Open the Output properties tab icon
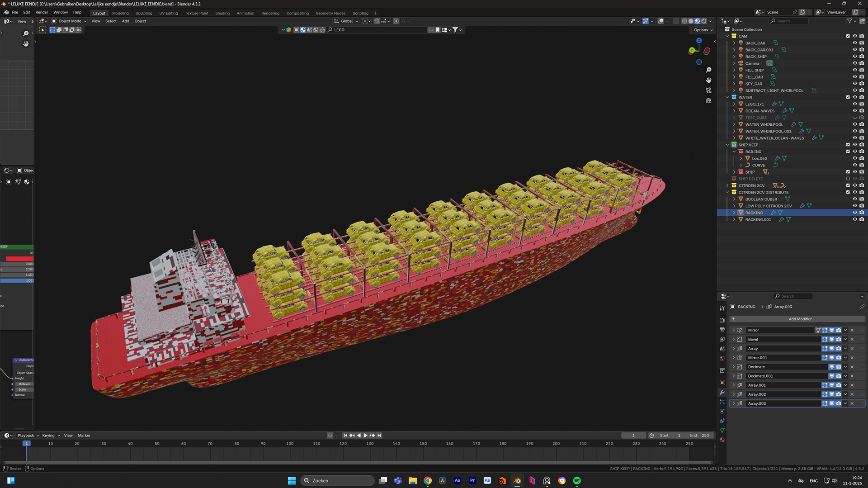Image resolution: width=868 pixels, height=488 pixels. [x=722, y=330]
